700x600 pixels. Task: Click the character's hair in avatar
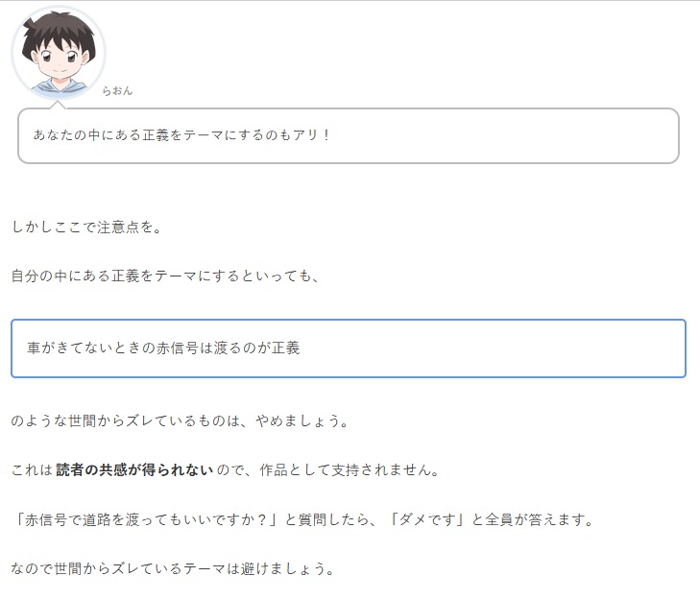point(59,31)
